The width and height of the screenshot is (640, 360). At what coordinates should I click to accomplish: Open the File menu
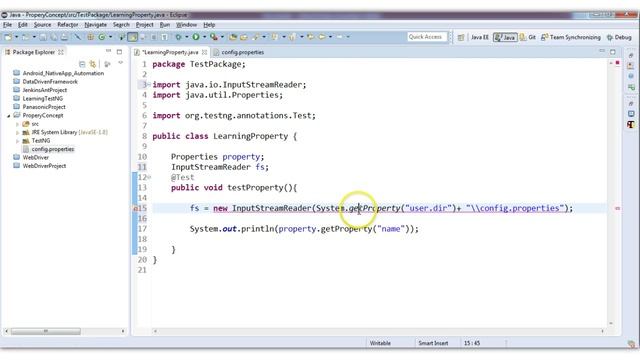coord(7,25)
